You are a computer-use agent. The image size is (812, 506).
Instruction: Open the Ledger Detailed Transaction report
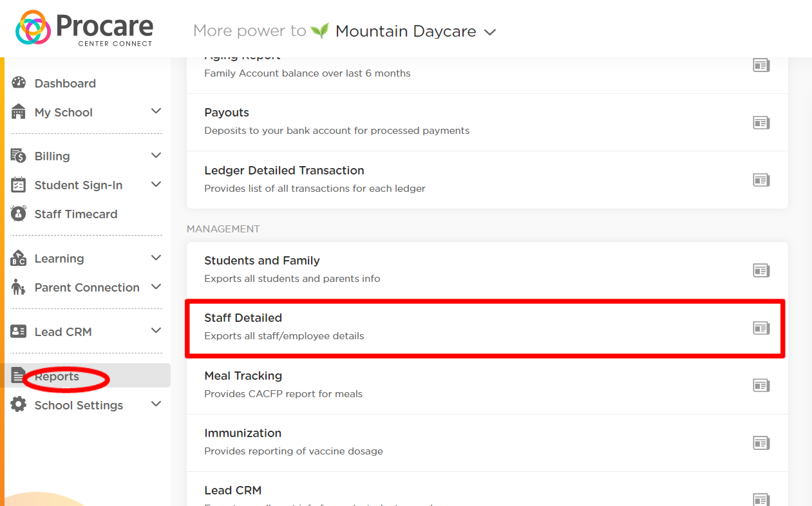click(x=487, y=180)
